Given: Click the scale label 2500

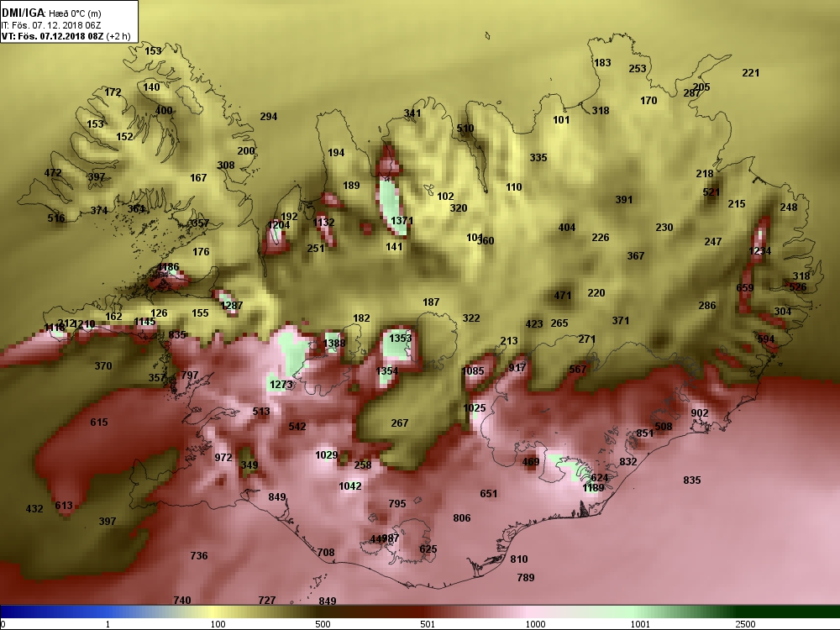Looking at the screenshot, I should 745,624.
